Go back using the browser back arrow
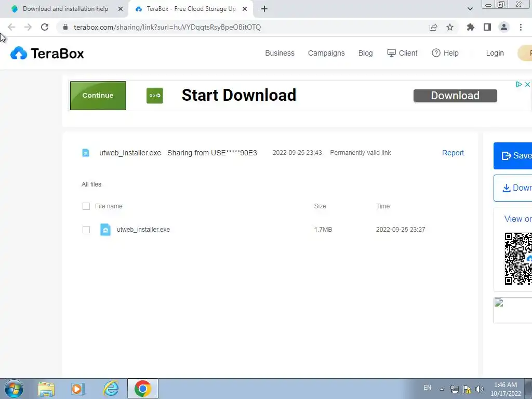 pyautogui.click(x=11, y=27)
